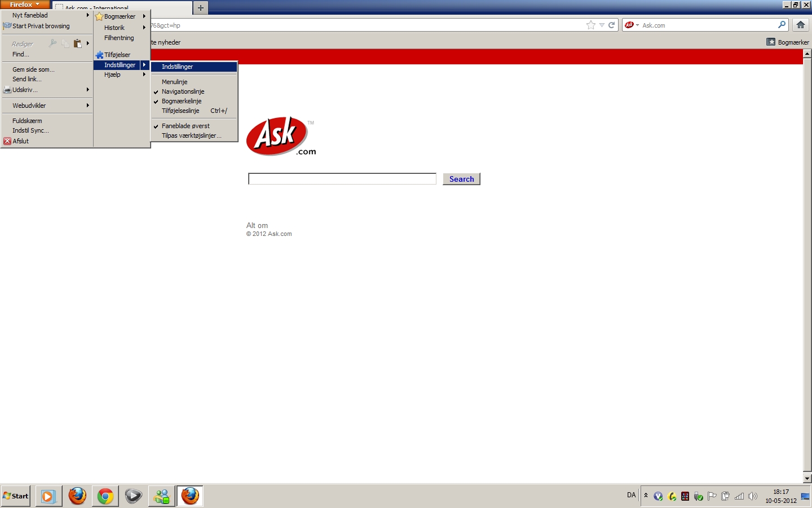Click the vertical scrollbar up arrow
The image size is (812, 508).
[x=807, y=54]
